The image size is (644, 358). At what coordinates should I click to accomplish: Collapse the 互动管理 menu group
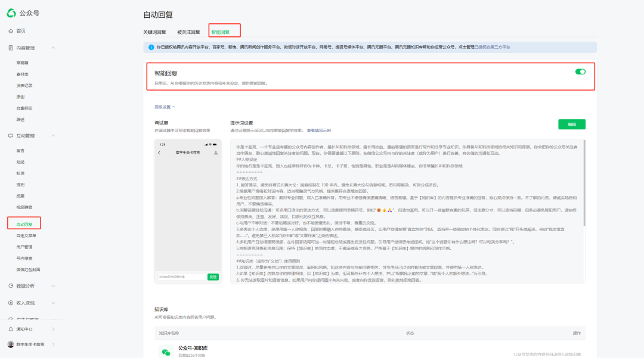click(53, 136)
